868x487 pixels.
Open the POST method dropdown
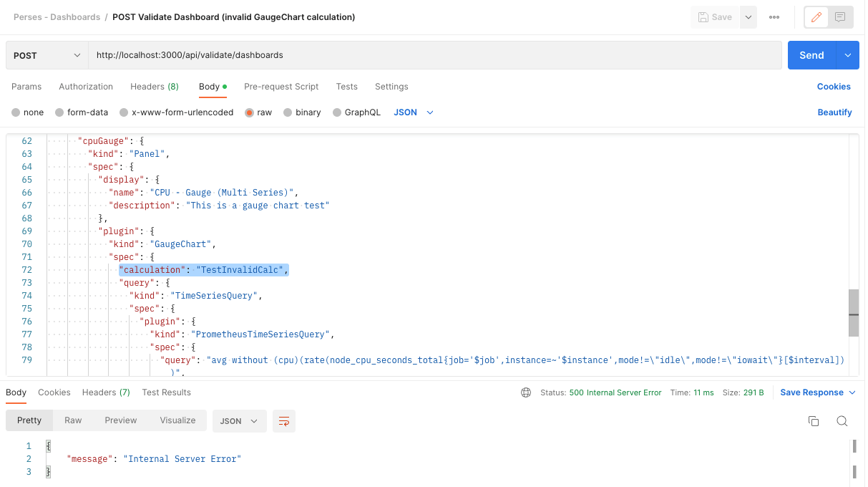click(47, 55)
